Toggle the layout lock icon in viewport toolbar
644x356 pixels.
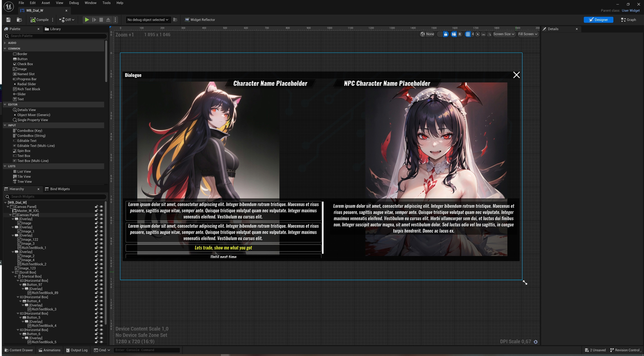click(x=446, y=34)
